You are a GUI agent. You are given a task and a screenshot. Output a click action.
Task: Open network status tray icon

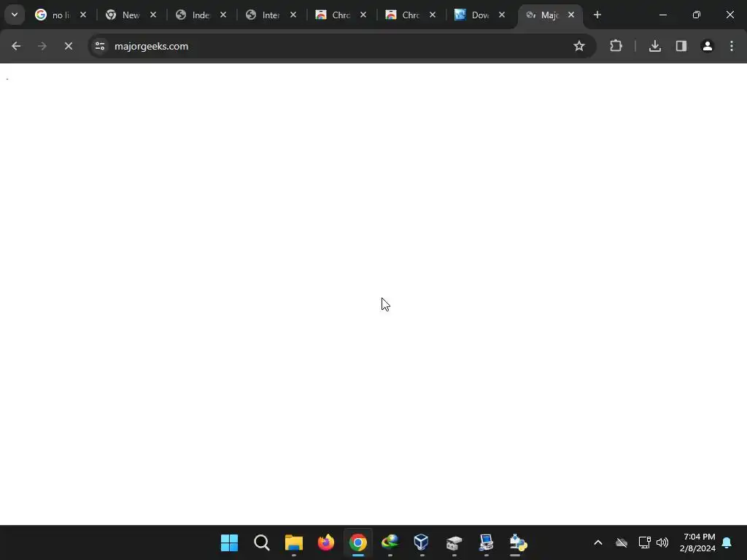(x=645, y=542)
